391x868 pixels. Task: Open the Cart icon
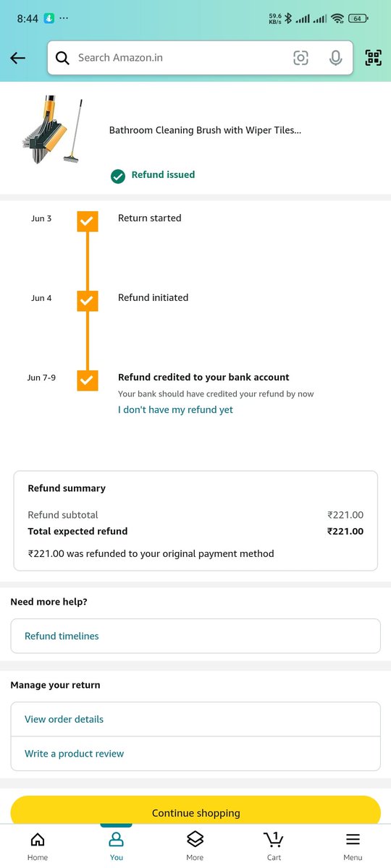point(274,845)
